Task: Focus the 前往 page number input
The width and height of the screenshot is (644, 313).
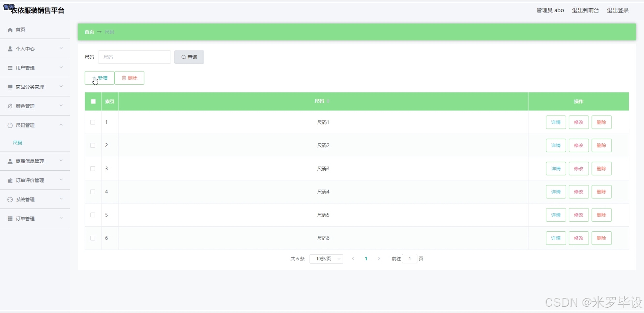Action: [410, 259]
